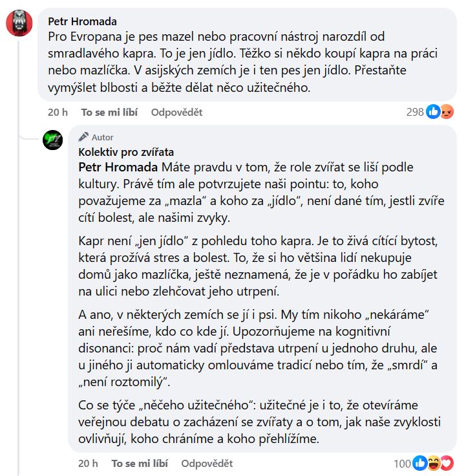This screenshot has height=476, width=466.
Task: Open Kolektiv pro zvířata profile avatar
Action: (52, 139)
